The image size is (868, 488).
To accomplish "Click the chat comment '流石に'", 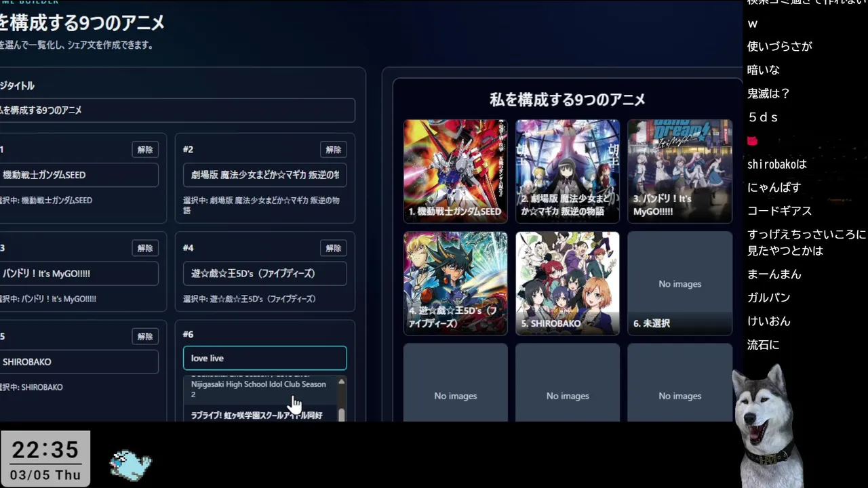I will 764,345.
